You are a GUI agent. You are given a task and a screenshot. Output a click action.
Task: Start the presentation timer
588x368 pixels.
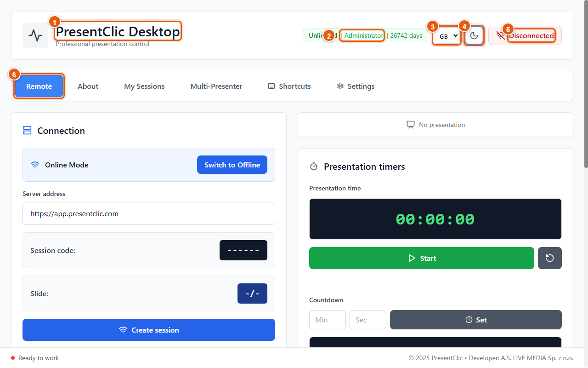coord(422,258)
